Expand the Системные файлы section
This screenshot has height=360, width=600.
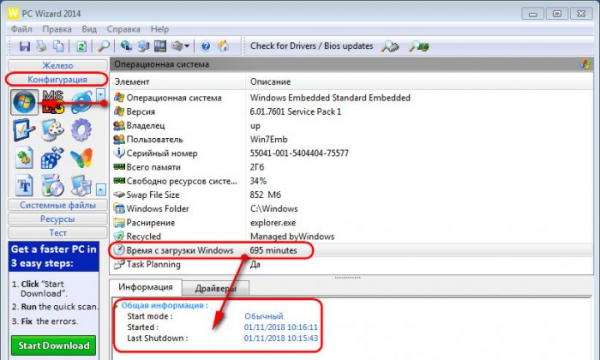57,205
